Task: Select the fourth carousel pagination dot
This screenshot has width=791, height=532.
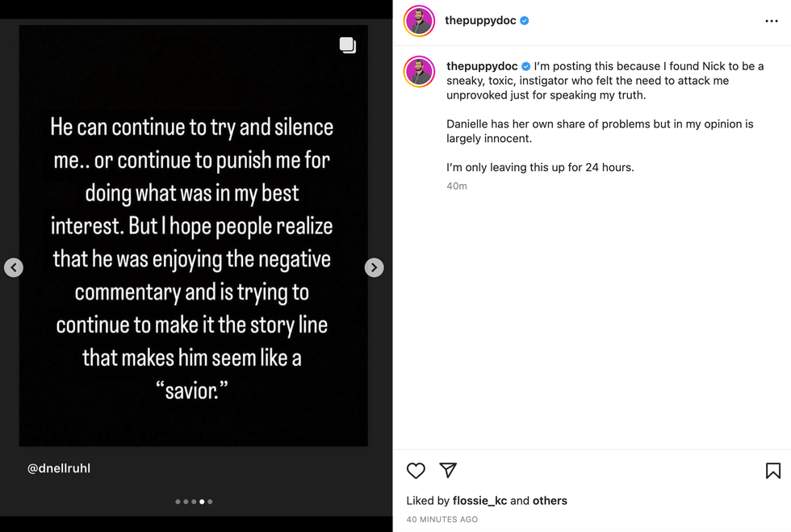Action: (201, 501)
